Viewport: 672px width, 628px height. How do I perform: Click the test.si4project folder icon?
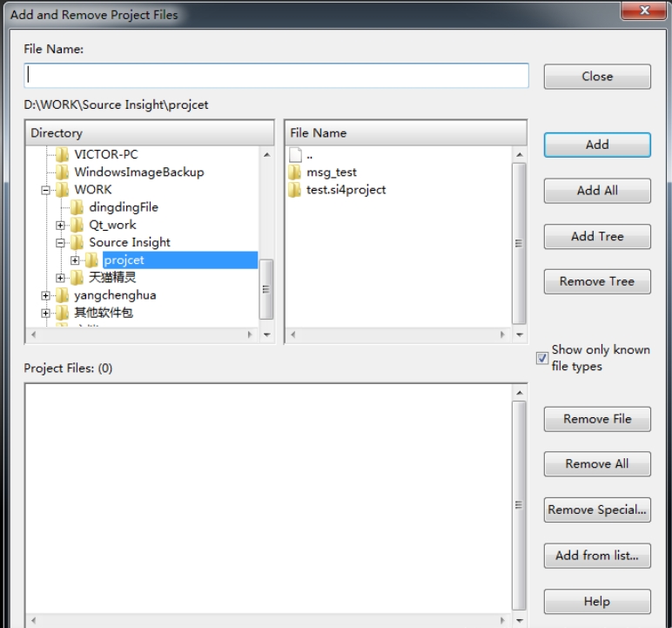pos(295,190)
